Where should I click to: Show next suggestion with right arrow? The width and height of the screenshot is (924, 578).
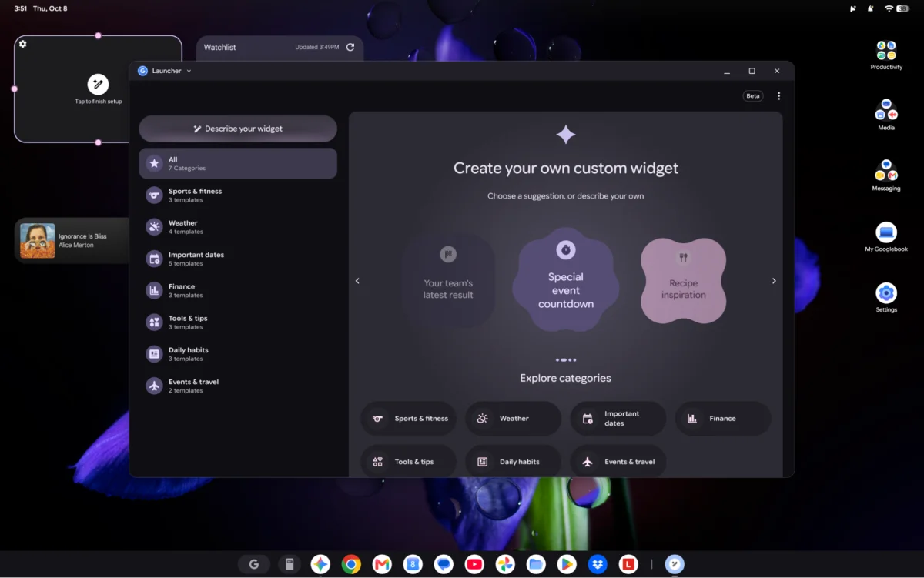[x=774, y=281]
